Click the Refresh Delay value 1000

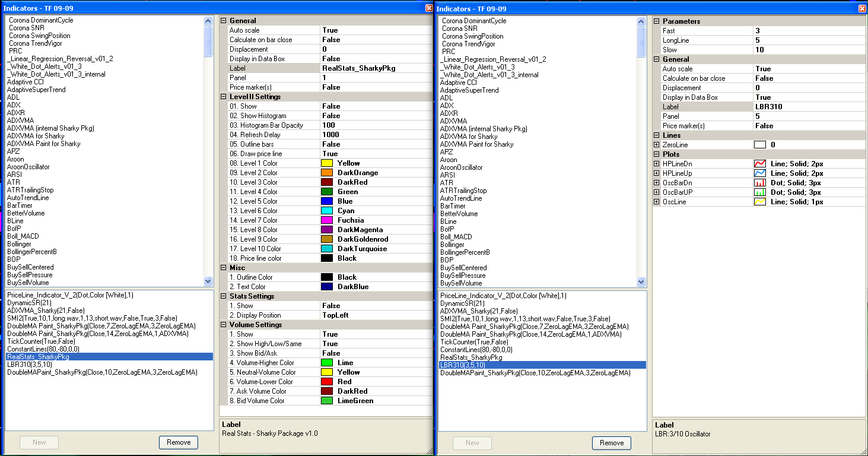376,135
